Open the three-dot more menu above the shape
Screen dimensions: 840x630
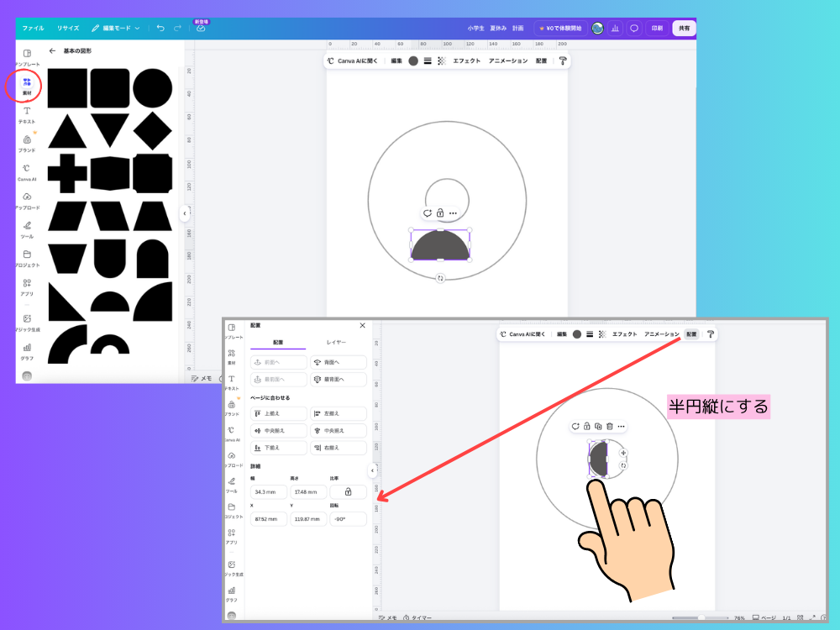pyautogui.click(x=454, y=213)
